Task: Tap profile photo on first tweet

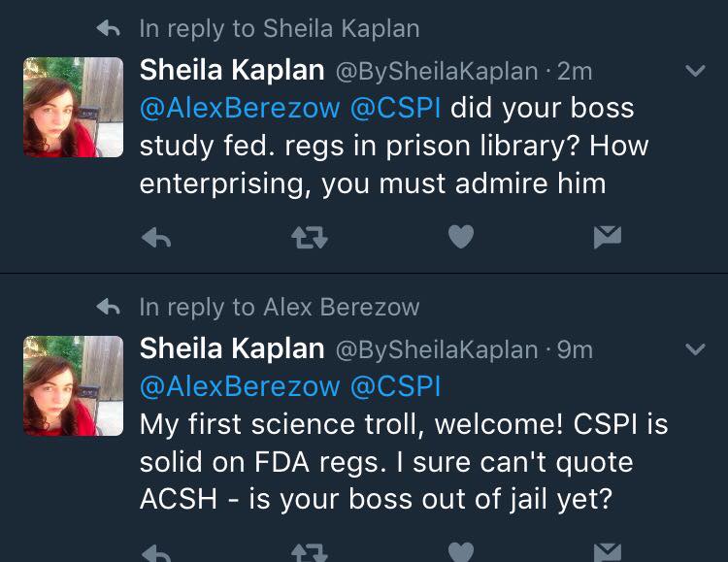Action: 74,108
